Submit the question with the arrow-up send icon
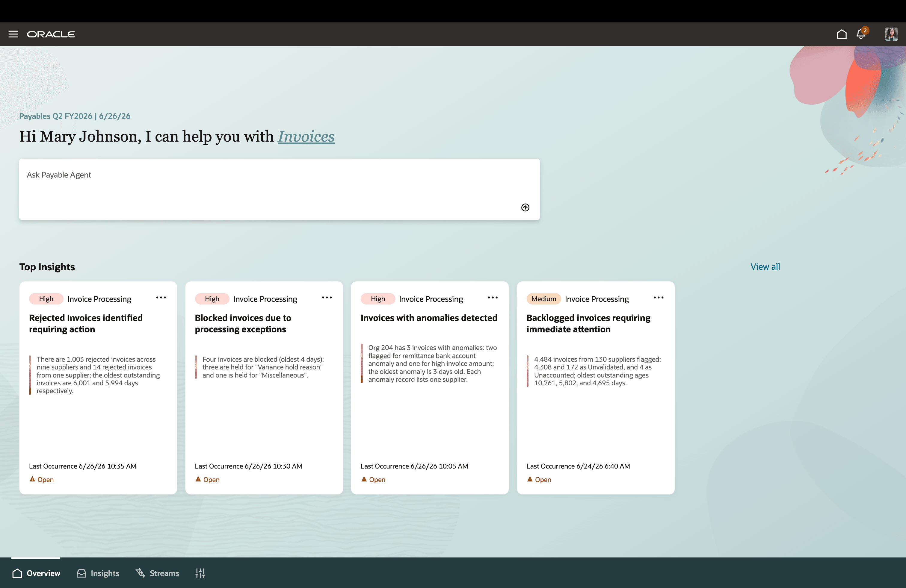Screen dimensions: 906x588 (x=525, y=207)
